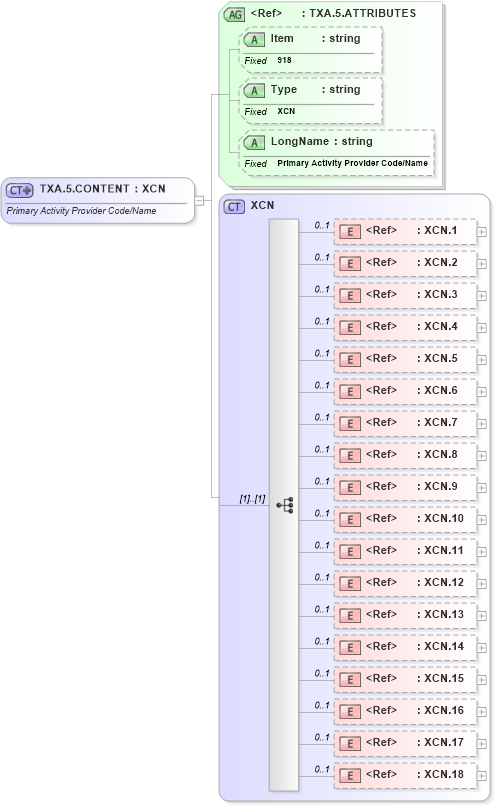Select the sequence compositor icon
Screen dimensions: 494x805
tap(285, 505)
